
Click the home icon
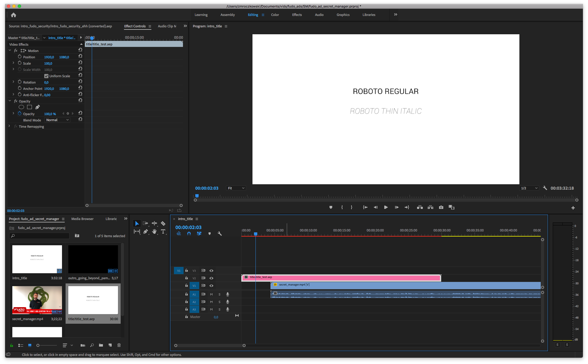coord(14,15)
